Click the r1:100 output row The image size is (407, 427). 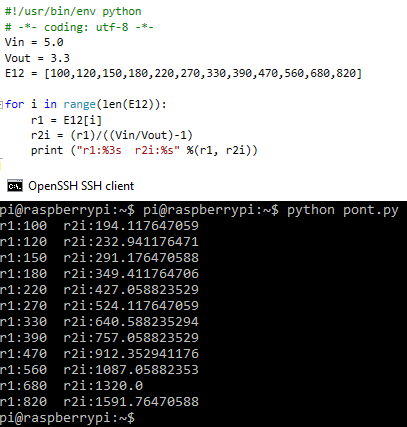coord(99,226)
